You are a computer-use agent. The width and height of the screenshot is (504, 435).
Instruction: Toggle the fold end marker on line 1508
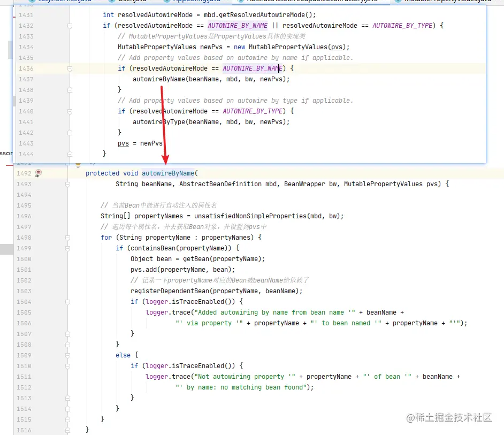point(67,345)
